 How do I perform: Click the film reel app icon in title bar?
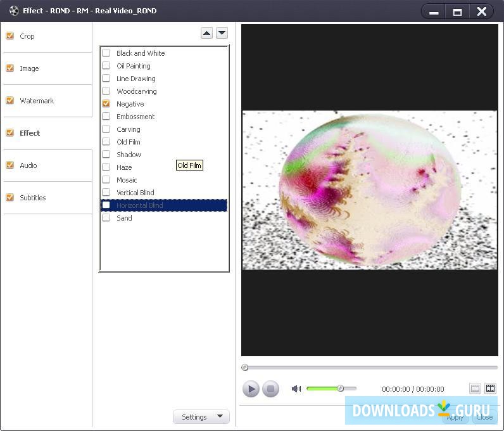[14, 11]
